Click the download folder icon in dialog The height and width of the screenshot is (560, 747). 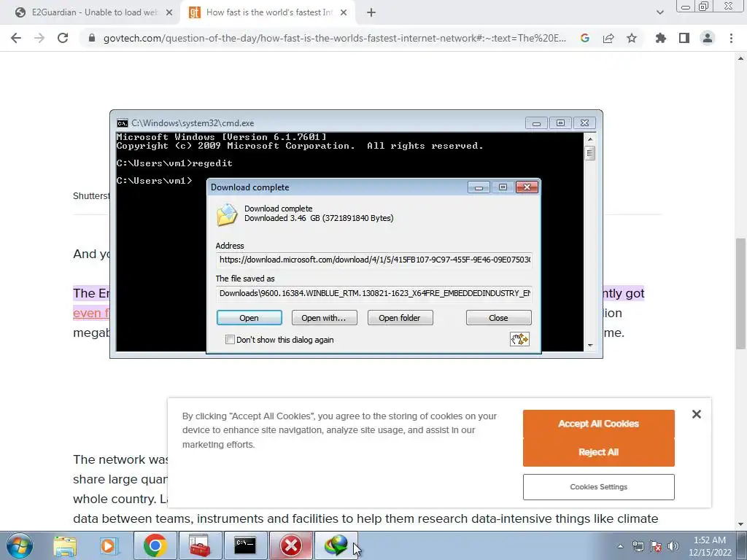[227, 214]
